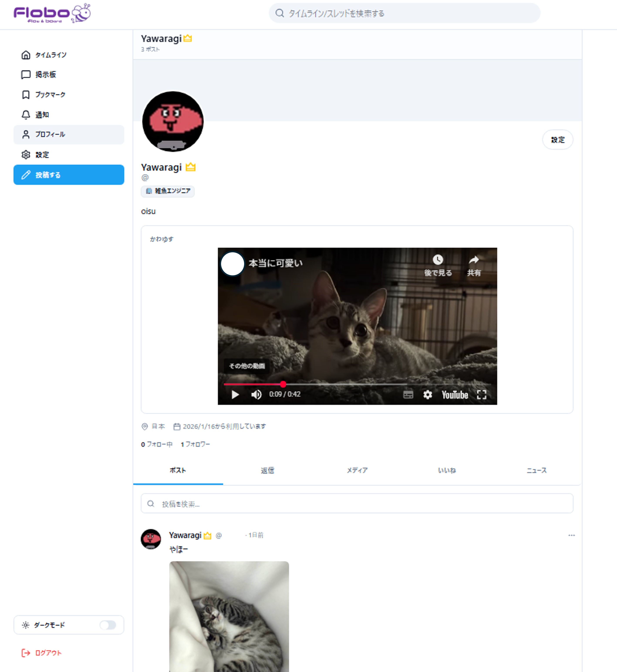Open ブックマーク in the sidebar

[50, 95]
